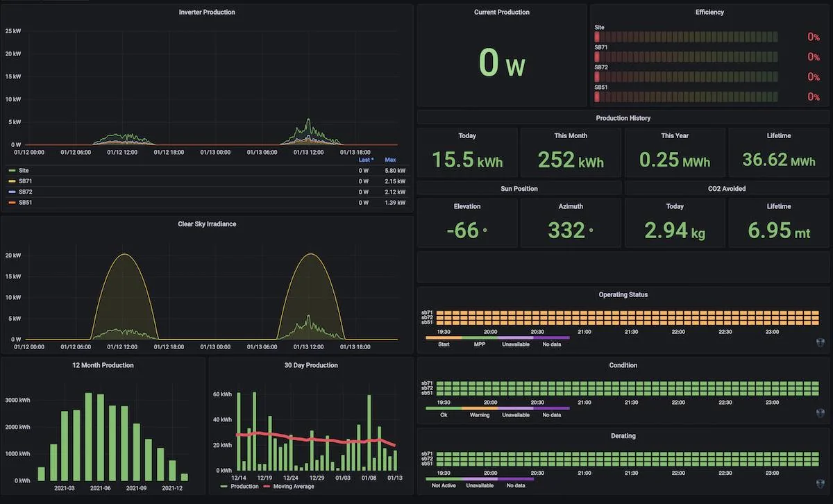Sort the legend by the Max column

click(390, 160)
